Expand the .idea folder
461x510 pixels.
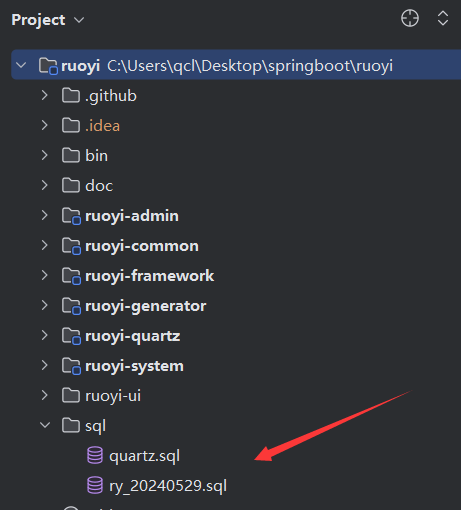(x=44, y=125)
